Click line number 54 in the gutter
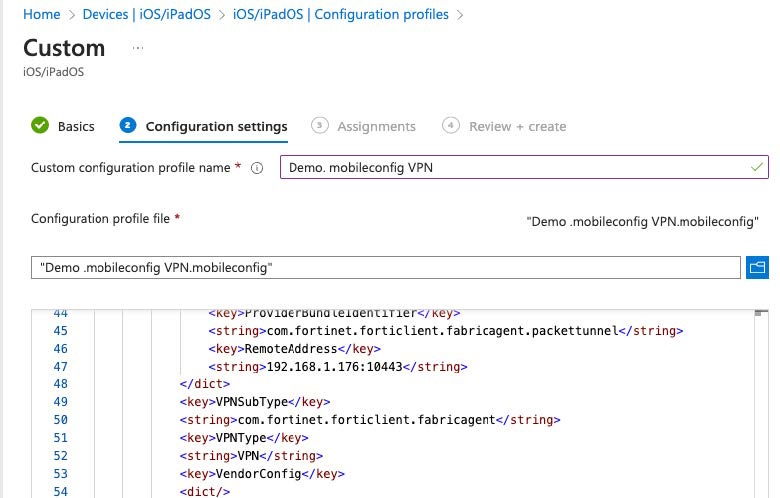The image size is (780, 498). tap(59, 490)
